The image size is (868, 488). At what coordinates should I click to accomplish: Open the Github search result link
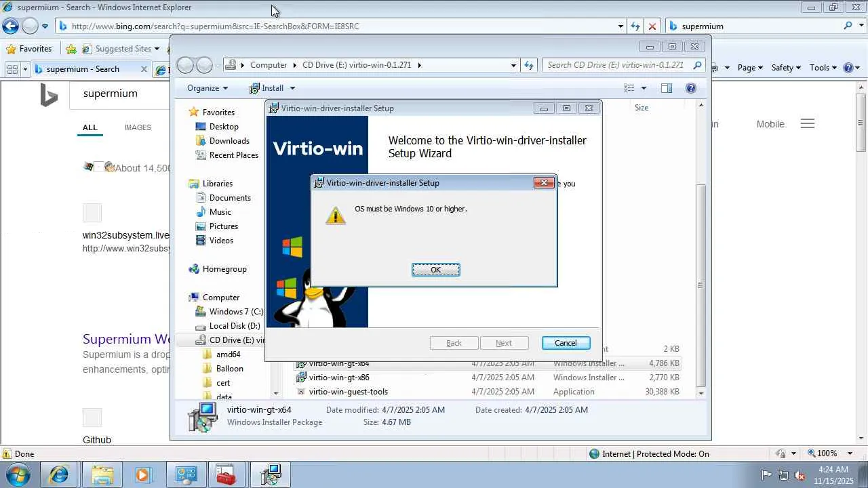pos(97,440)
